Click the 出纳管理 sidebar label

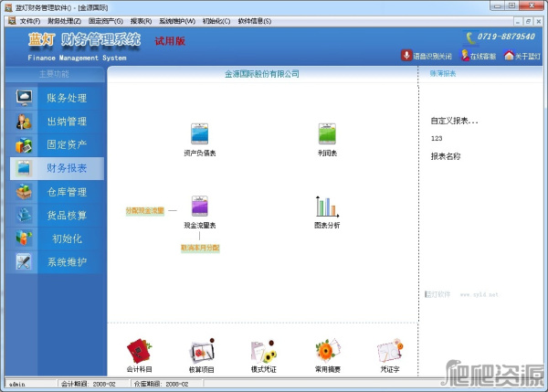pyautogui.click(x=67, y=122)
